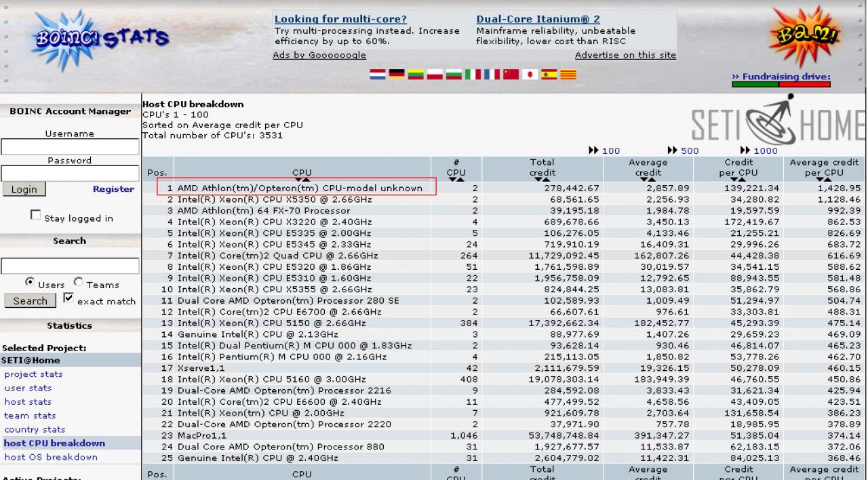Click into the Search text box

pyautogui.click(x=70, y=266)
